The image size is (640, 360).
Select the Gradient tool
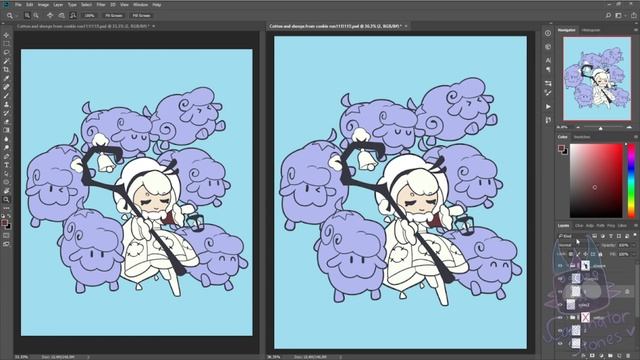(x=6, y=130)
